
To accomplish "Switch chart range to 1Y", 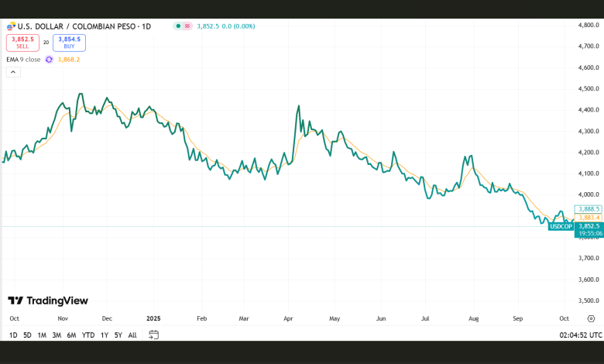I will [104, 335].
